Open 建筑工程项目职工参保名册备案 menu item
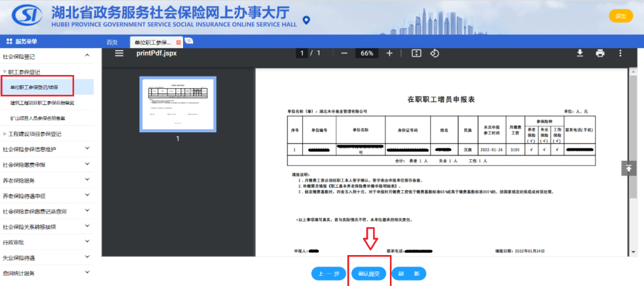The width and height of the screenshot is (644, 286). [x=43, y=102]
